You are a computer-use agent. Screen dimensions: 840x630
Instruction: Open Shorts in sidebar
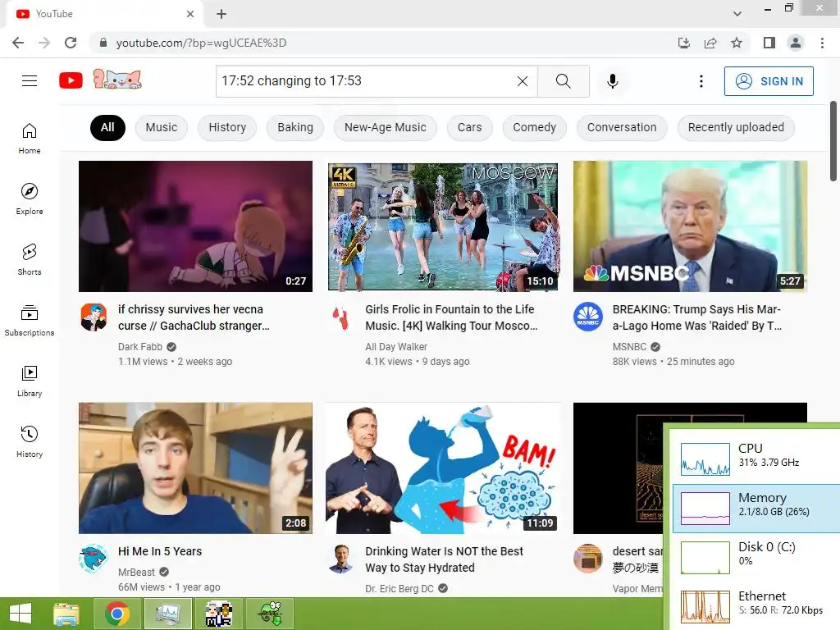coord(30,260)
